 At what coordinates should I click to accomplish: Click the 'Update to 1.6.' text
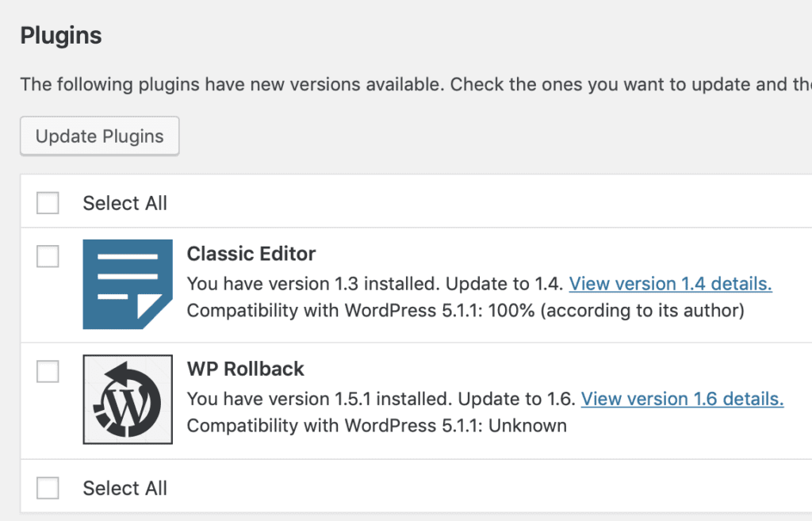pos(517,399)
